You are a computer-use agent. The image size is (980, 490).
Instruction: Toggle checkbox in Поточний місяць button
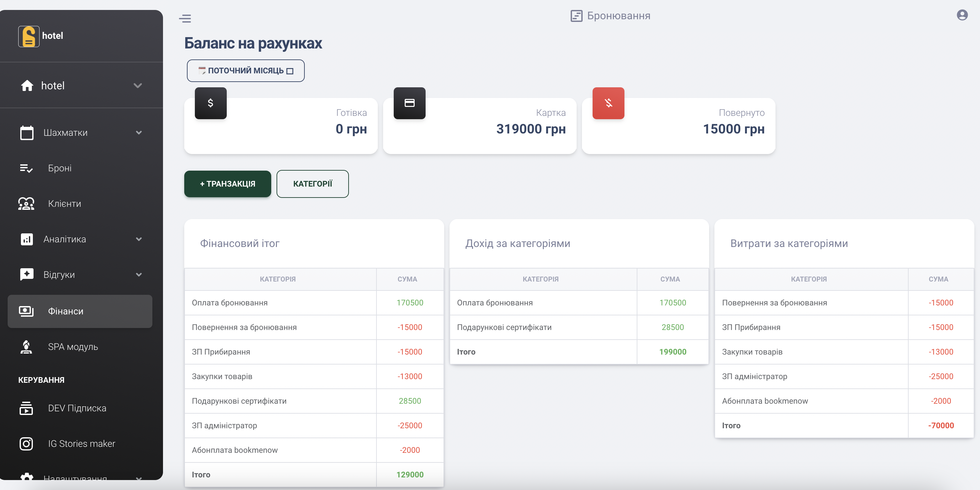point(290,71)
